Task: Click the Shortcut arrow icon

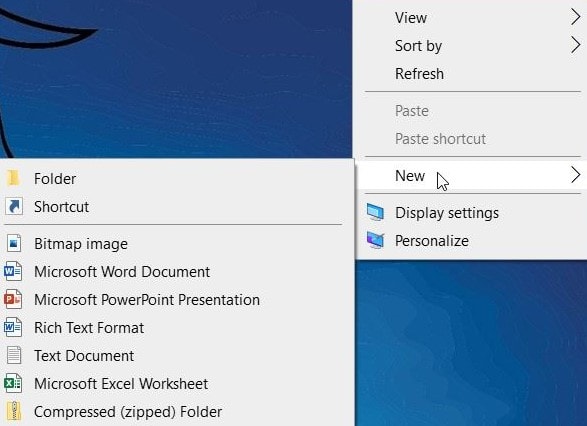Action: 14,206
